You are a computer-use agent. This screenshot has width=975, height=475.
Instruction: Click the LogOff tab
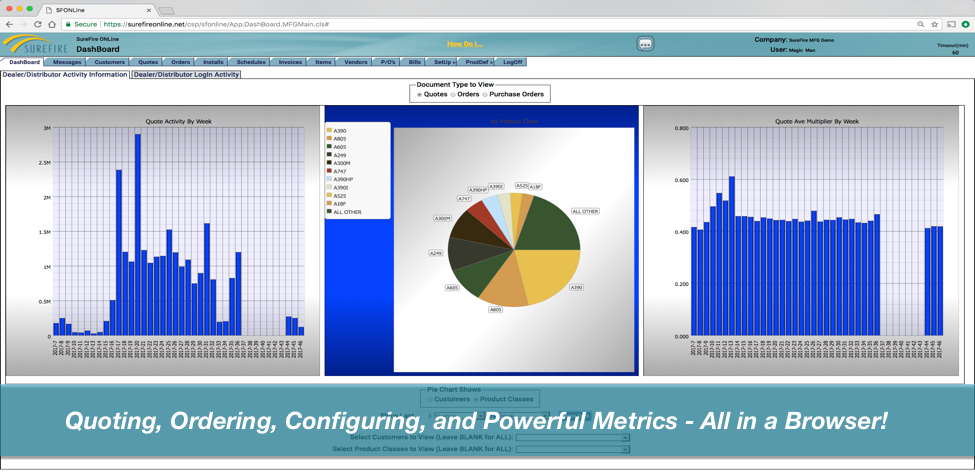[x=512, y=62]
